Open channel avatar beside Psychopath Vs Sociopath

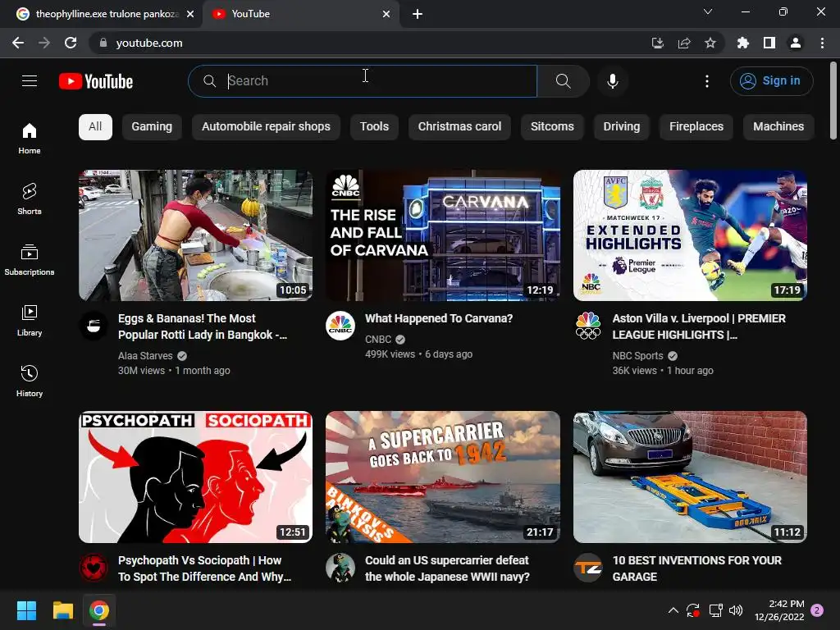click(x=94, y=568)
